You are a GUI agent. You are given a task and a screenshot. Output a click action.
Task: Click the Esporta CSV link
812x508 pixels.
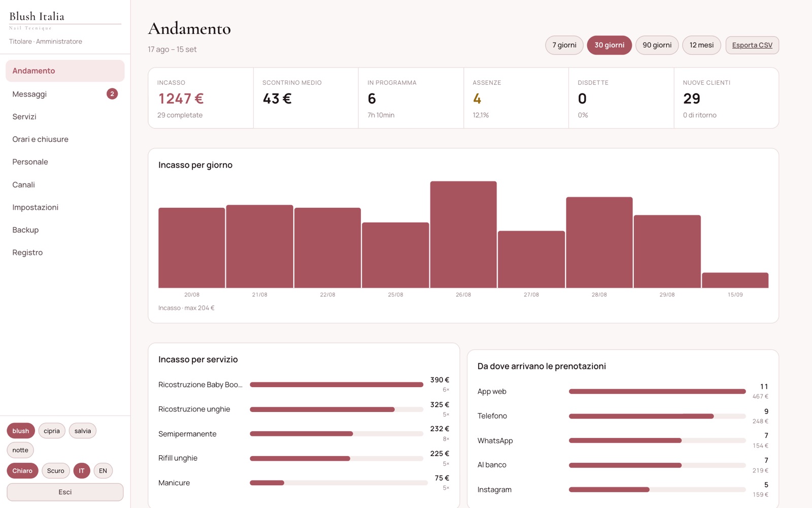point(752,45)
